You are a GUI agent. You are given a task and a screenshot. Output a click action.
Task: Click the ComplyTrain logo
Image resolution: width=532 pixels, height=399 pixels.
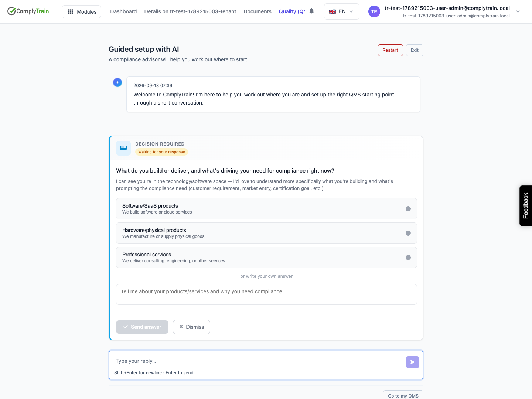pyautogui.click(x=28, y=11)
